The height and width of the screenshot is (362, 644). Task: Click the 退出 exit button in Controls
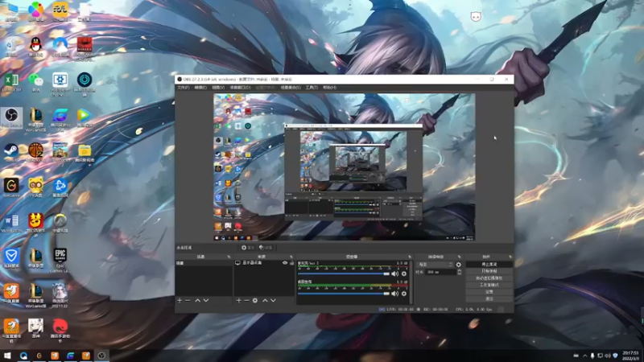pyautogui.click(x=489, y=298)
